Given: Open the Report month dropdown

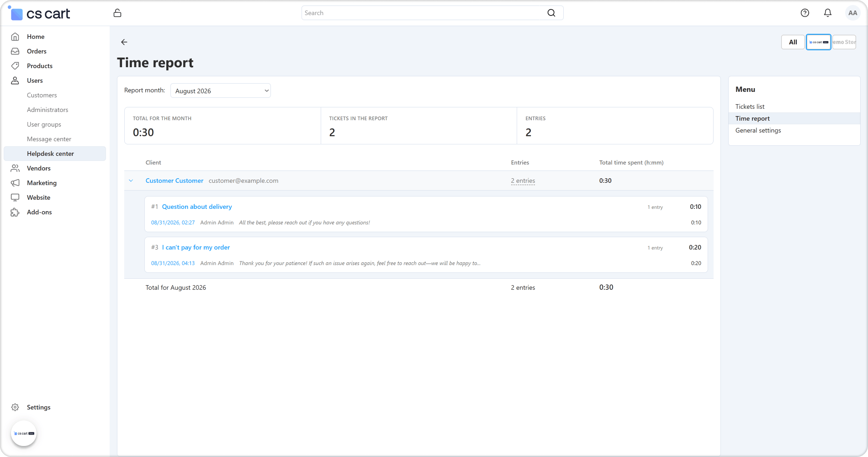Looking at the screenshot, I should pos(221,90).
